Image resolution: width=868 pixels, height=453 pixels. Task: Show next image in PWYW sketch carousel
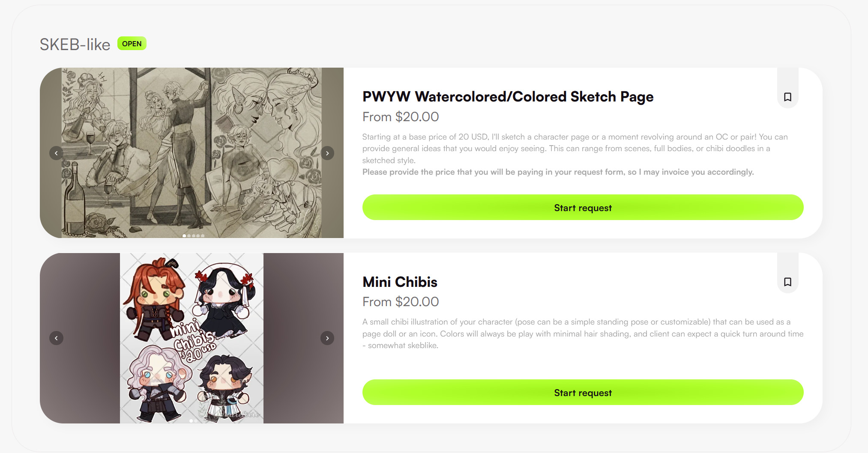coord(327,153)
